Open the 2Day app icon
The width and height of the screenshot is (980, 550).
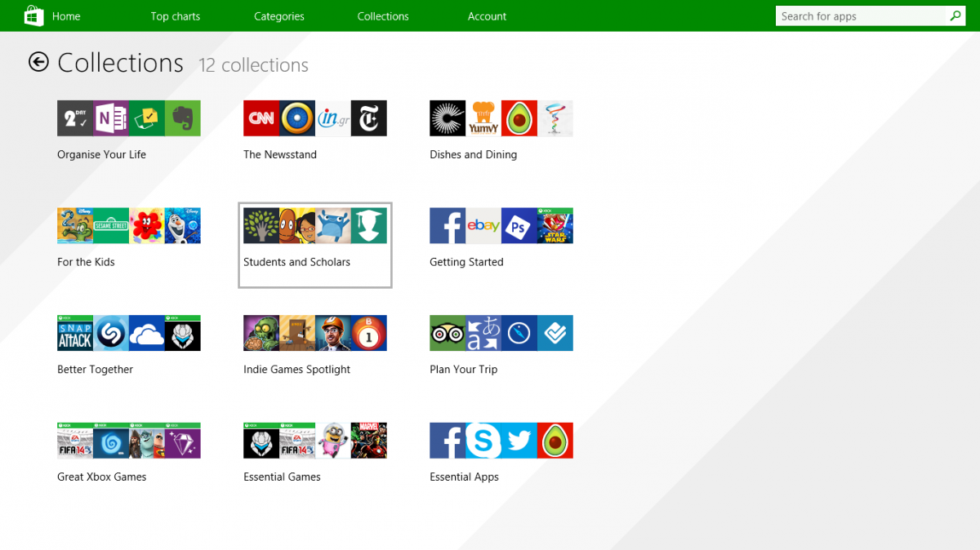pos(75,118)
